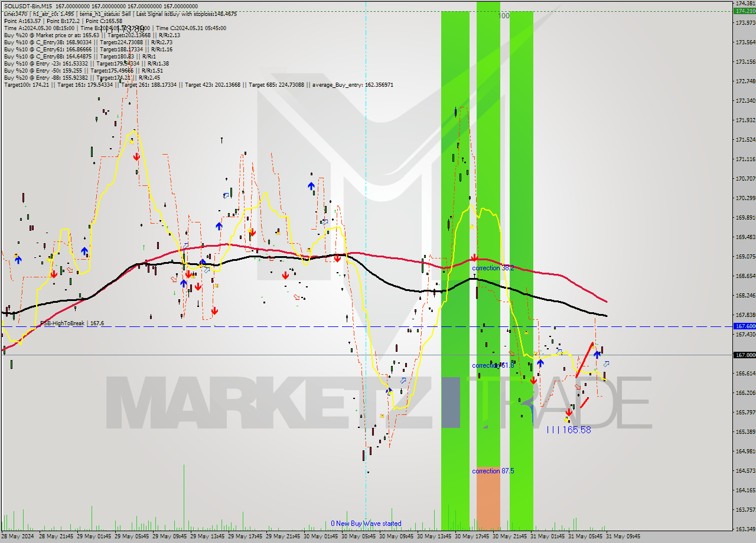This screenshot has width=756, height=543.
Task: Click the red down arrow at the early chart peak
Action: [136, 157]
